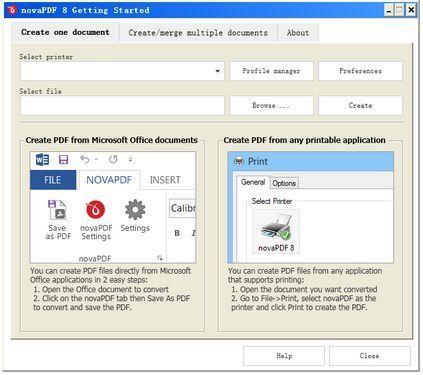Switch to Create one document tab
Screen dimensions: 423x375
(x=65, y=32)
